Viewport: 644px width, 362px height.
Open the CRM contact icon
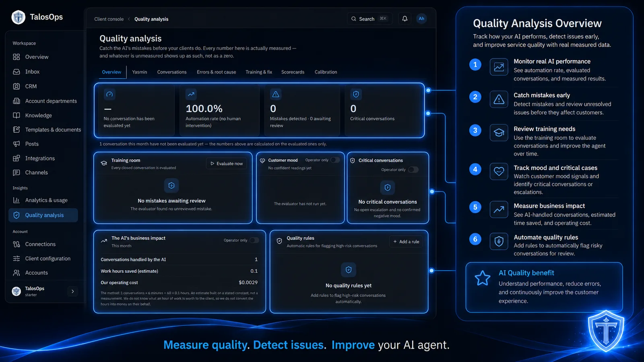pos(17,86)
